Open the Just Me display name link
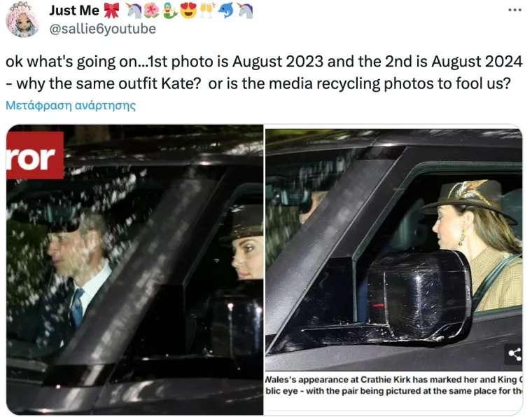The height and width of the screenshot is (417, 532). click(74, 11)
